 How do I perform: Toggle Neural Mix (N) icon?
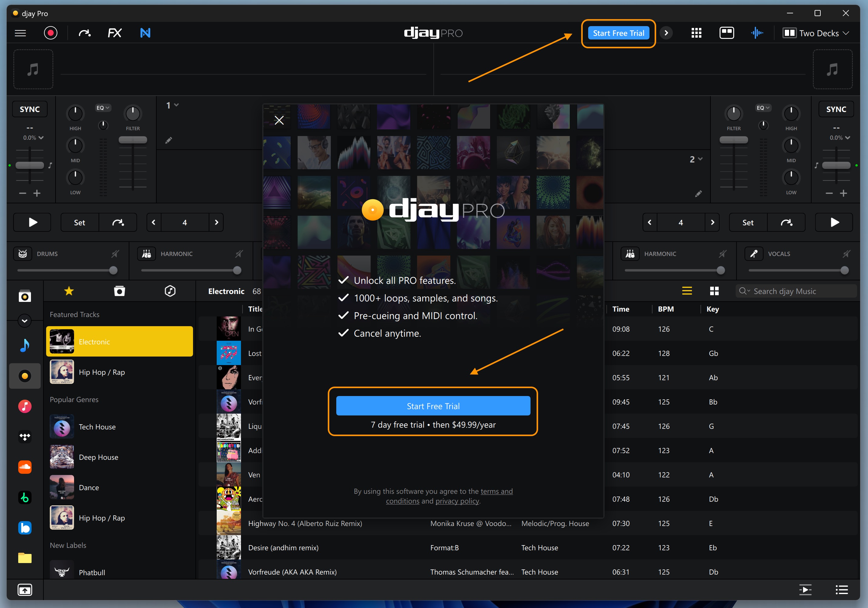(145, 33)
